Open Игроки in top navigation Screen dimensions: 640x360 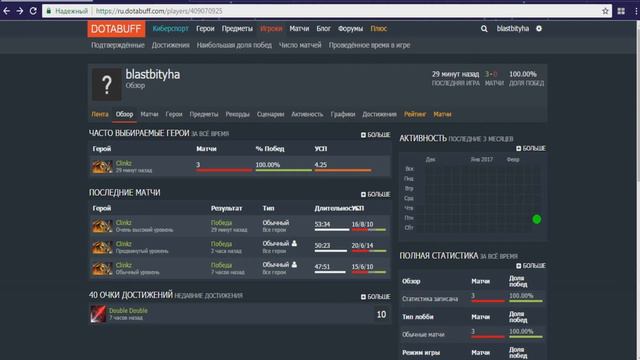coord(271,29)
